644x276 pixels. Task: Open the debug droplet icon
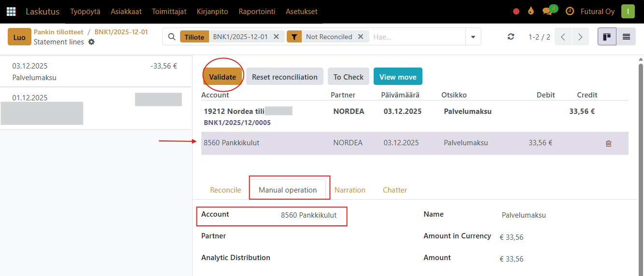(x=531, y=11)
